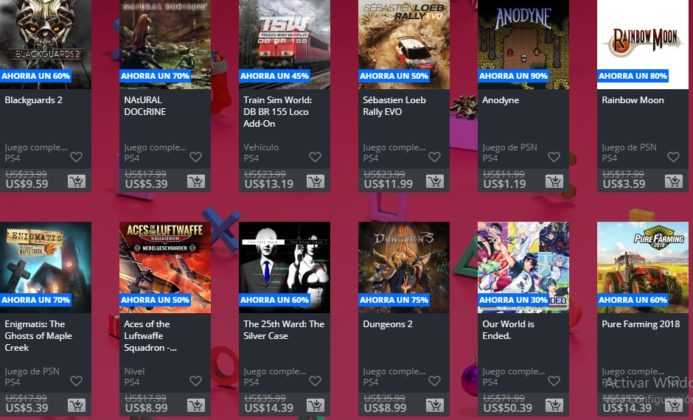This screenshot has width=693, height=420.
Task: Add Our World is Ended to cart
Action: coord(554,405)
